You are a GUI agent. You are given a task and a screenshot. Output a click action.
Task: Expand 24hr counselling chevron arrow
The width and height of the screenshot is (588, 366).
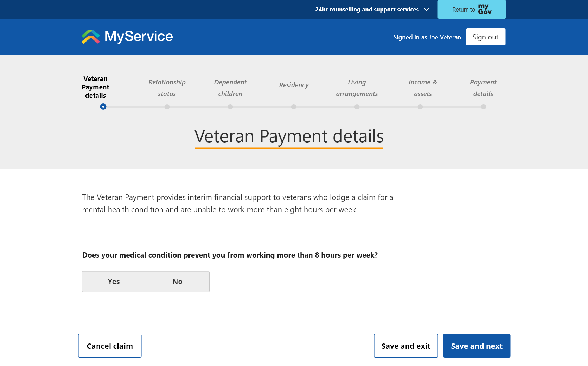pos(427,10)
